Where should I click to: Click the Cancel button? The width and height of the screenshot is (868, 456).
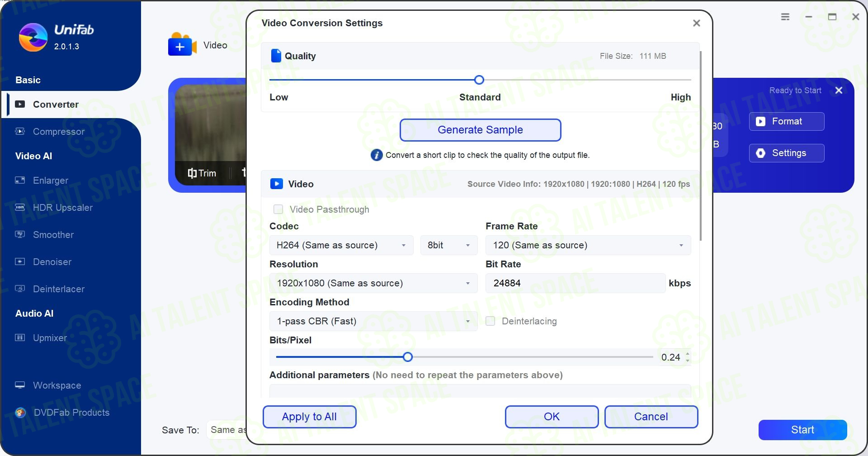(x=651, y=417)
